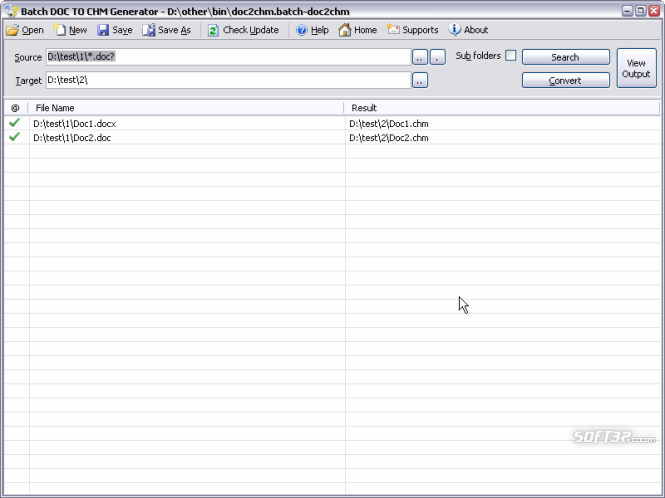Click the Help question mark icon

302,30
